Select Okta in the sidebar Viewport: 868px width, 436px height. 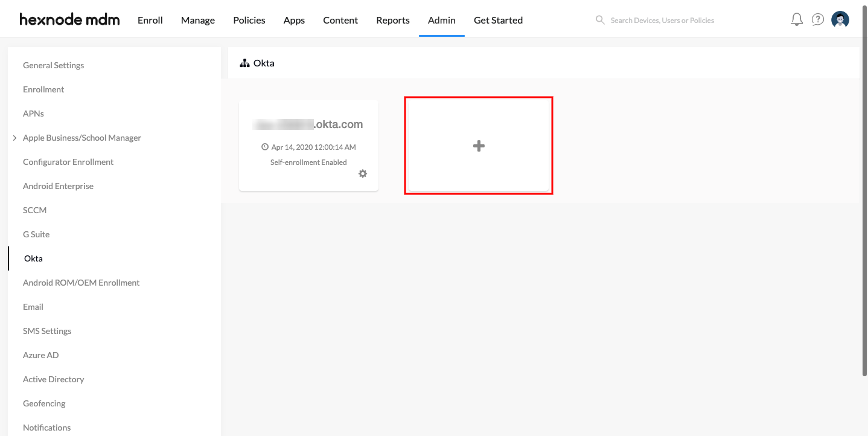point(33,258)
